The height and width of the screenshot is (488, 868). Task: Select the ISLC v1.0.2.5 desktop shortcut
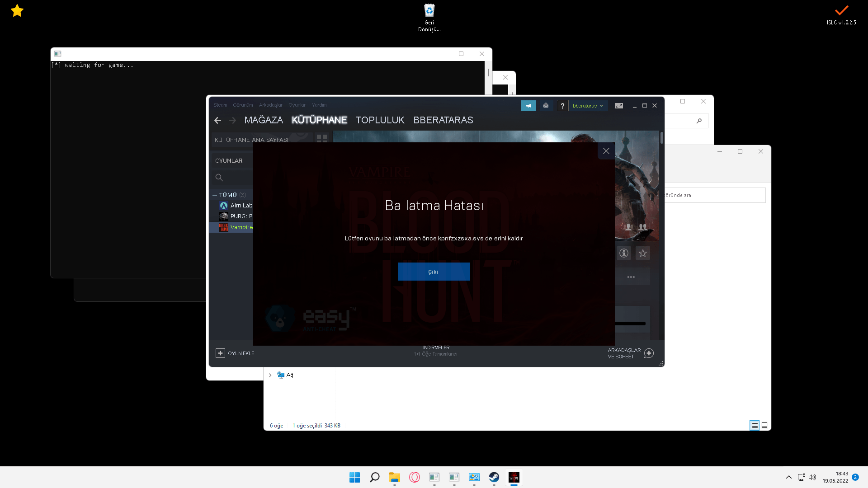coord(841,14)
